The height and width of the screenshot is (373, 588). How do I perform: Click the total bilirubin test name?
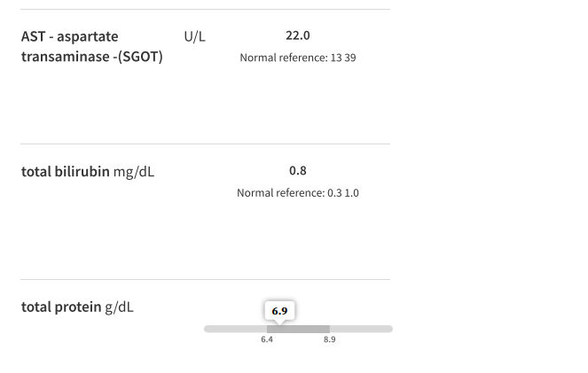(66, 171)
